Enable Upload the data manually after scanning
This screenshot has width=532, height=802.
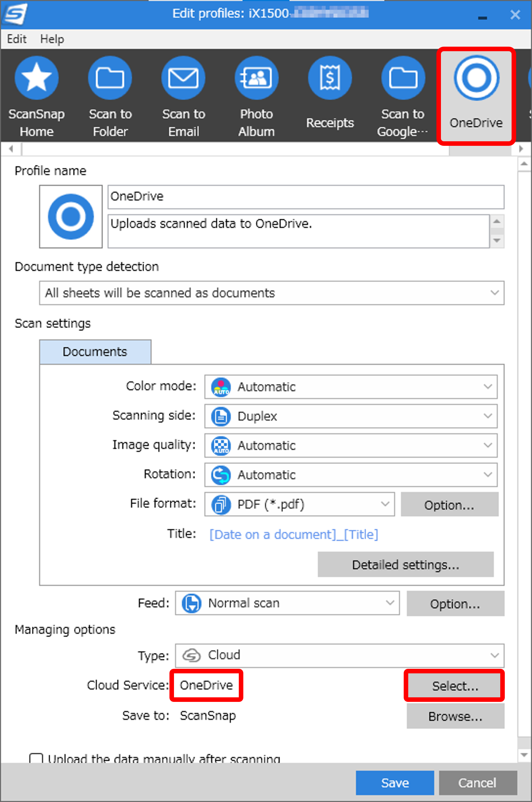(36, 759)
